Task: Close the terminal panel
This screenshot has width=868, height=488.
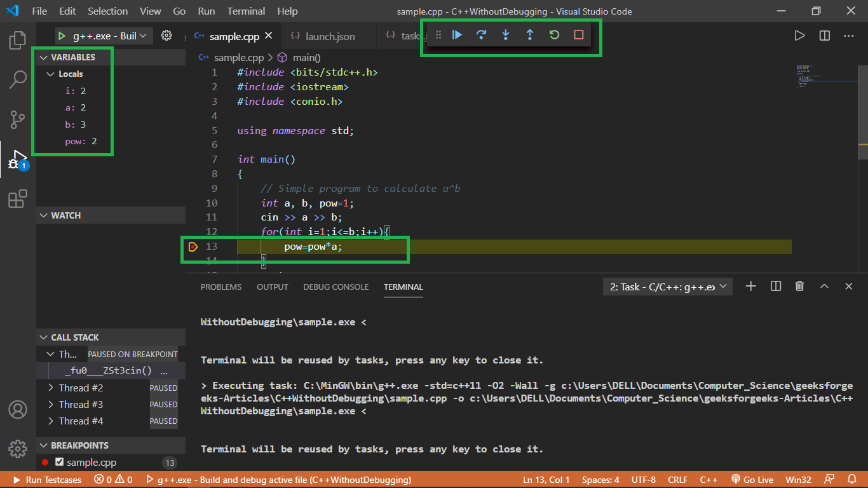Action: point(848,287)
